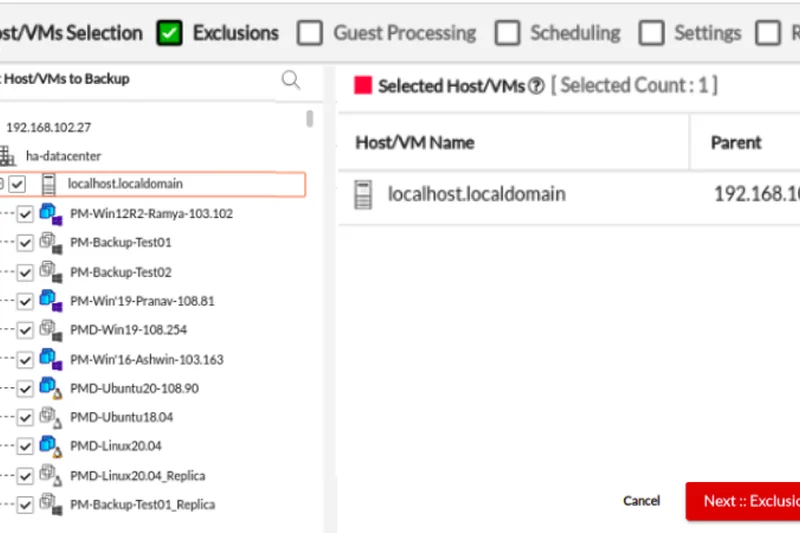Viewport: 800px width, 533px height.
Task: Click the search magnifier icon in host panel
Action: (291, 80)
